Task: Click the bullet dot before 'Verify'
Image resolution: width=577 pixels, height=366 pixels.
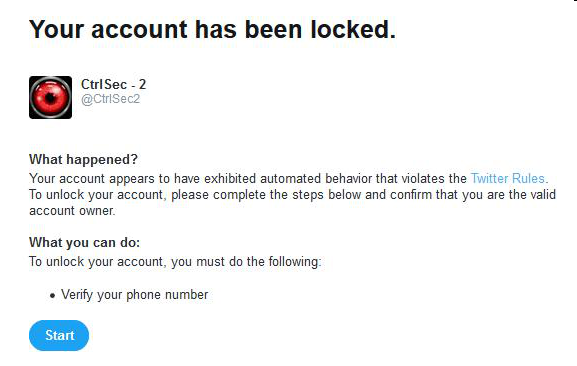Action: 53,295
